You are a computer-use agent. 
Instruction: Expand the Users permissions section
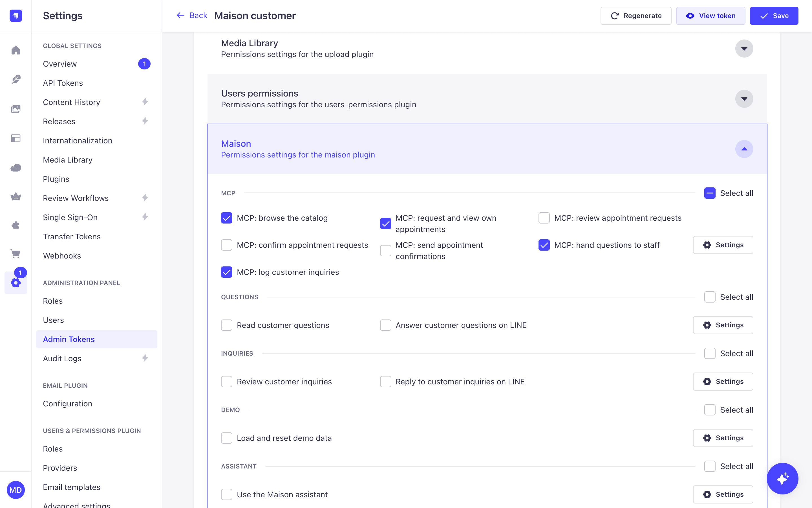(744, 99)
